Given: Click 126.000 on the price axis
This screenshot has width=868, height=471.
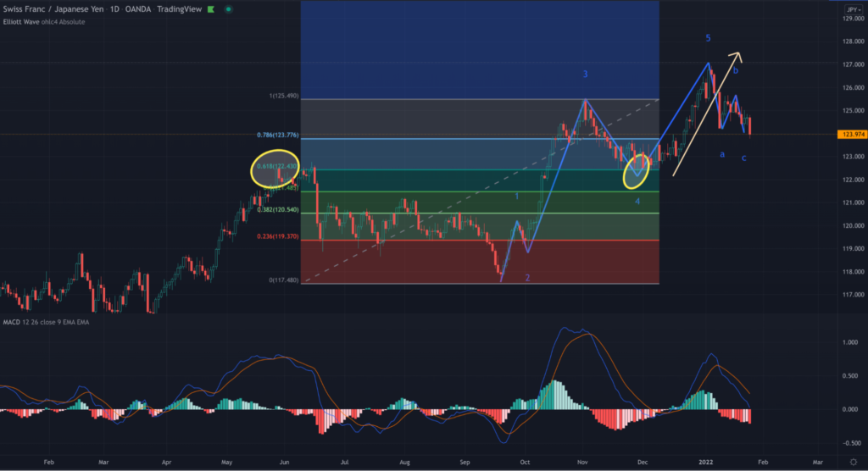Looking at the screenshot, I should tap(853, 88).
